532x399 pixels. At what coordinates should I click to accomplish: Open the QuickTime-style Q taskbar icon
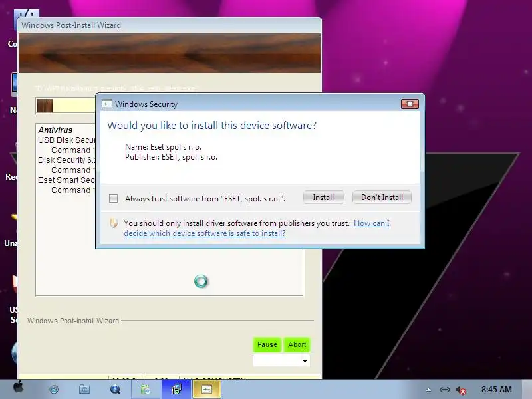click(115, 389)
